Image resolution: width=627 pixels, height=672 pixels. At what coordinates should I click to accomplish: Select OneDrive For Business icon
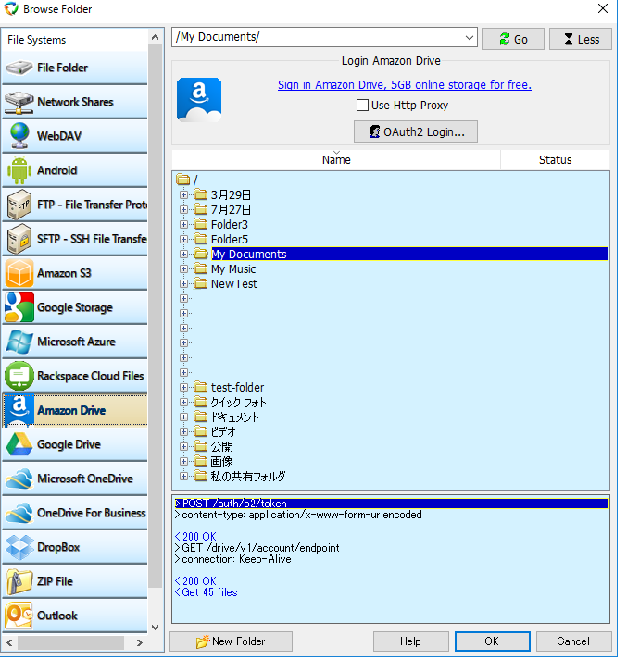[x=19, y=513]
